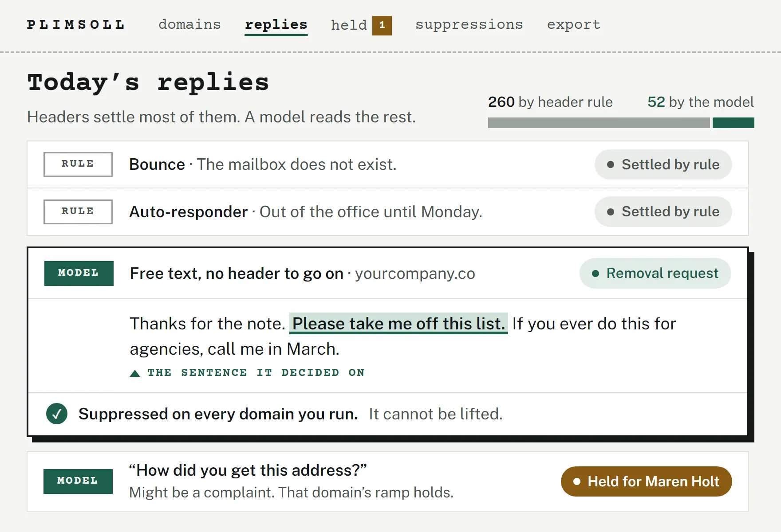Select the replies tab
This screenshot has height=532, width=781.
click(x=276, y=25)
